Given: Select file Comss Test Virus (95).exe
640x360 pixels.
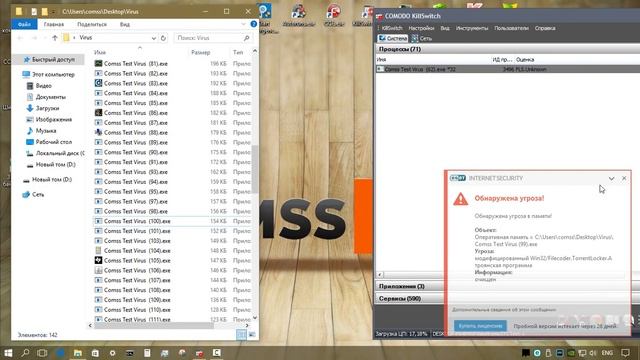Looking at the screenshot, I should click(136, 192).
